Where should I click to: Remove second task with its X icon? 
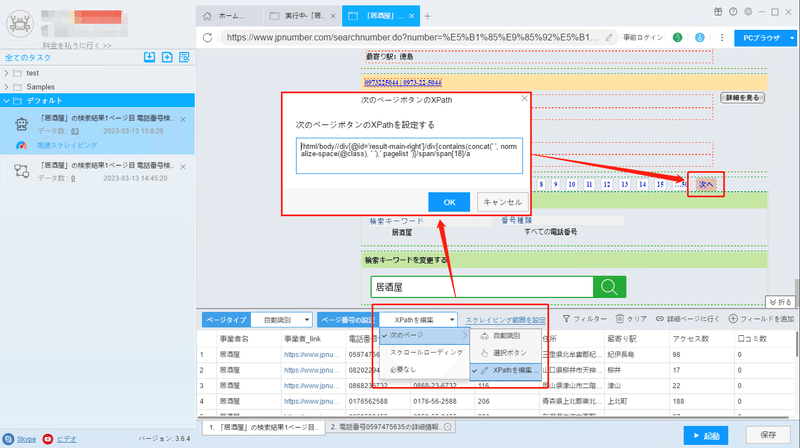click(183, 167)
